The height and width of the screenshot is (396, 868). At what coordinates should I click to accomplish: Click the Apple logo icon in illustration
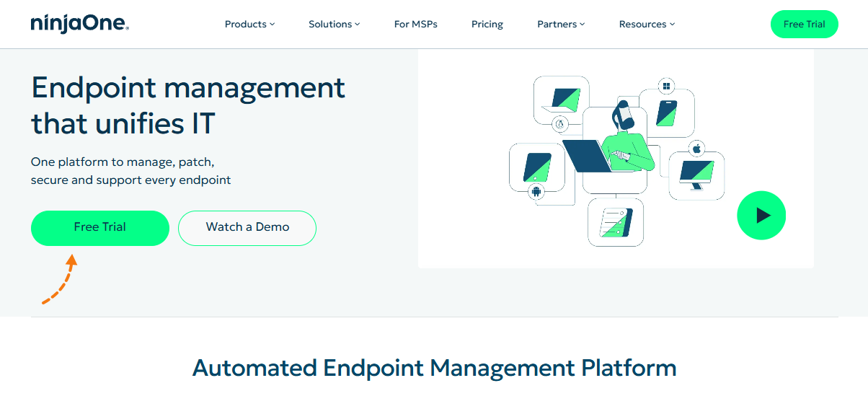696,149
